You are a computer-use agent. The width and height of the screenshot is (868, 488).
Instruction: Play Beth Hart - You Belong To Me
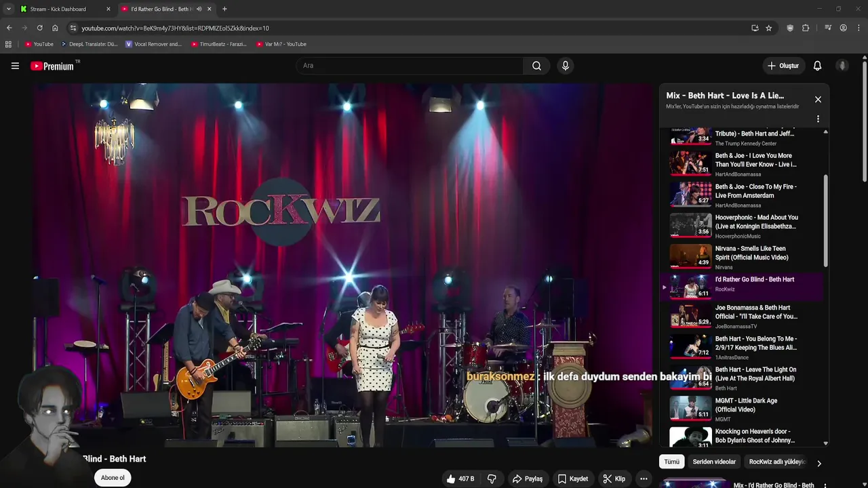tap(741, 347)
